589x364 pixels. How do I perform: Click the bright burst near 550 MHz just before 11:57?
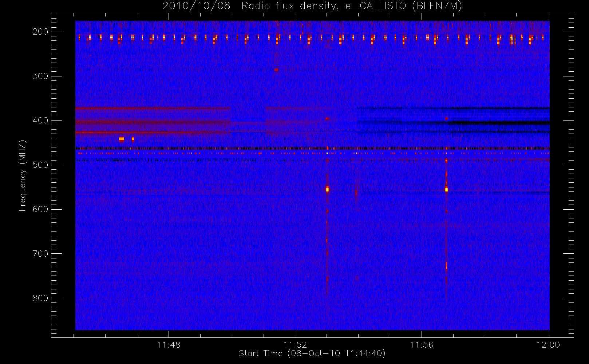(446, 189)
